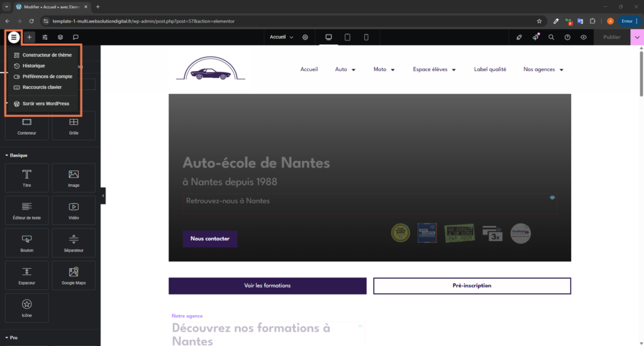Collapse the Basique widgets section

pyautogui.click(x=16, y=155)
